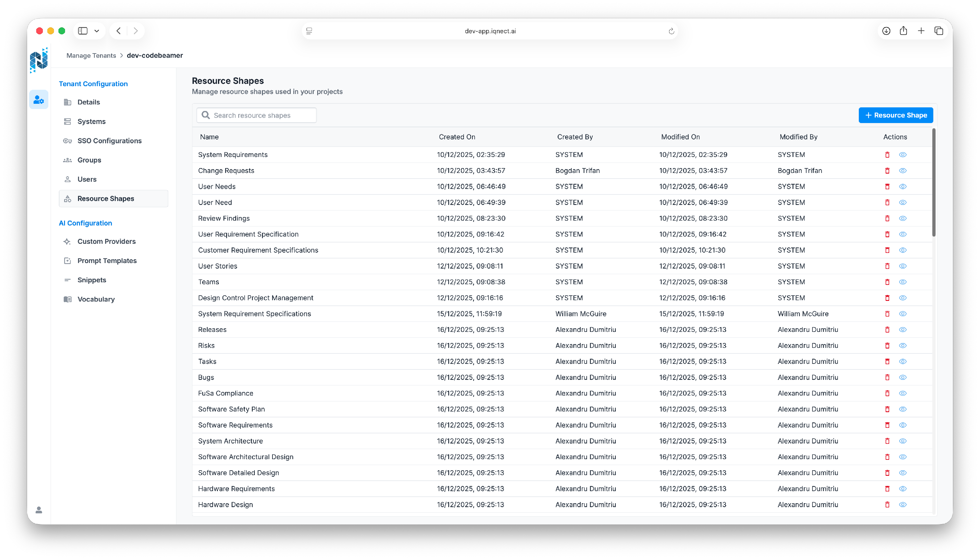This screenshot has width=980, height=560.
Task: Click the add Resource Shape button
Action: click(896, 116)
